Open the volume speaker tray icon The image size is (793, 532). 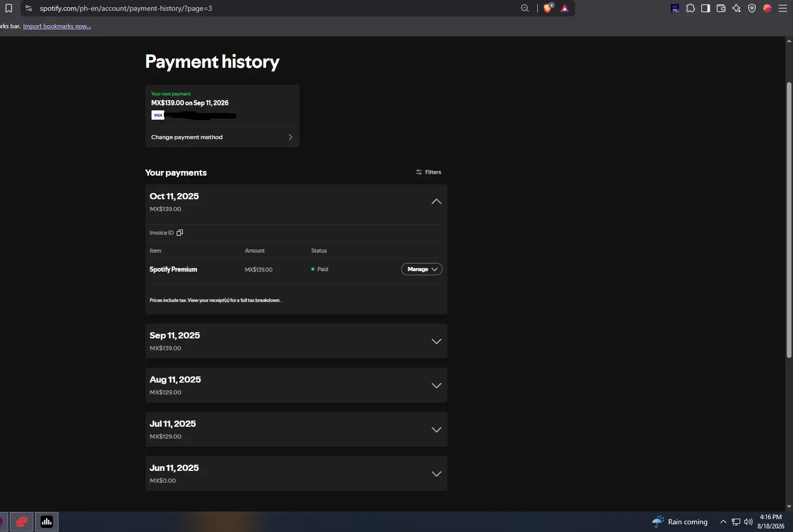point(748,522)
